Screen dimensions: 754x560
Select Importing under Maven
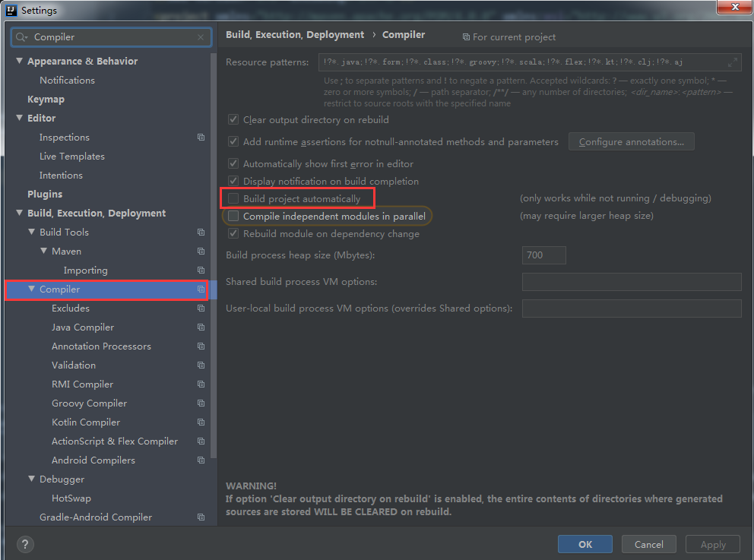coord(86,271)
